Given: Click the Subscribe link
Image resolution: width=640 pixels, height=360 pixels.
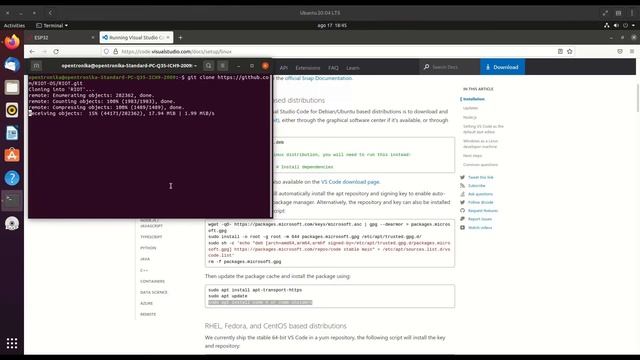Looking at the screenshot, I should pos(476,186).
